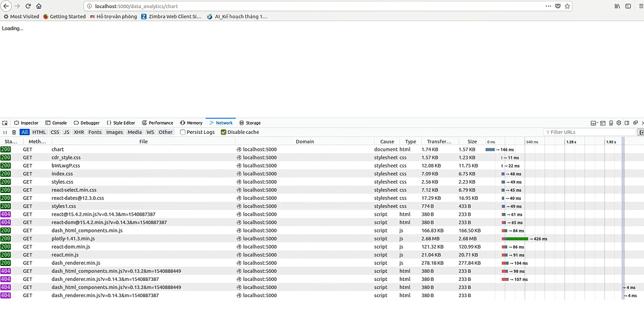The height and width of the screenshot is (309, 644).
Task: Switch to the Console tab
Action: coord(56,123)
